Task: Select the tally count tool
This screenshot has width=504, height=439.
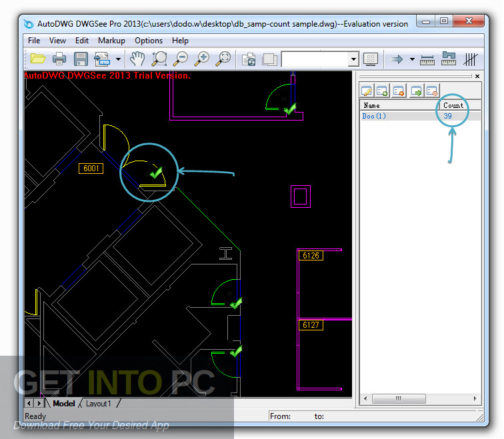Action: point(471,59)
